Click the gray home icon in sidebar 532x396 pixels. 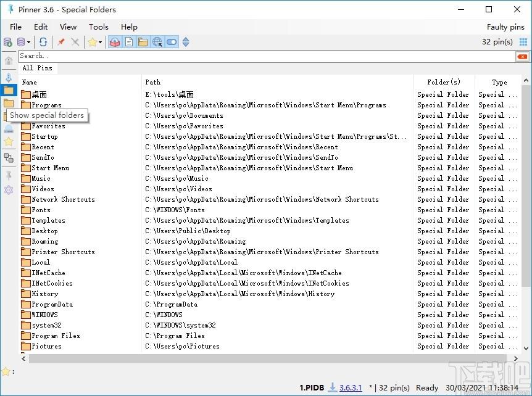pos(9,60)
